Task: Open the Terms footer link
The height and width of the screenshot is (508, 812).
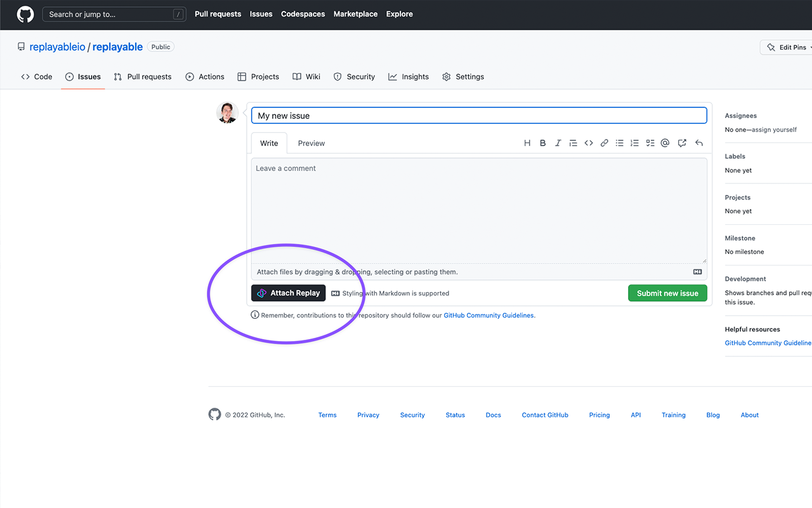Action: pyautogui.click(x=327, y=415)
